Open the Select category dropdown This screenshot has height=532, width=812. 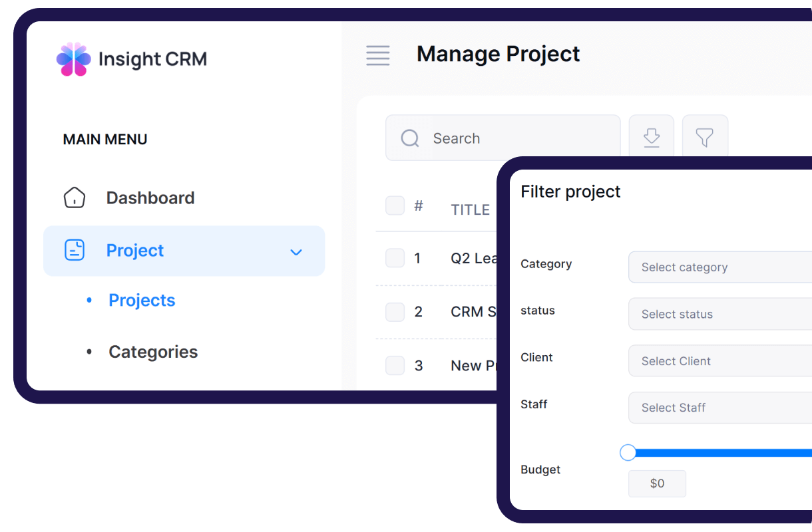click(719, 267)
